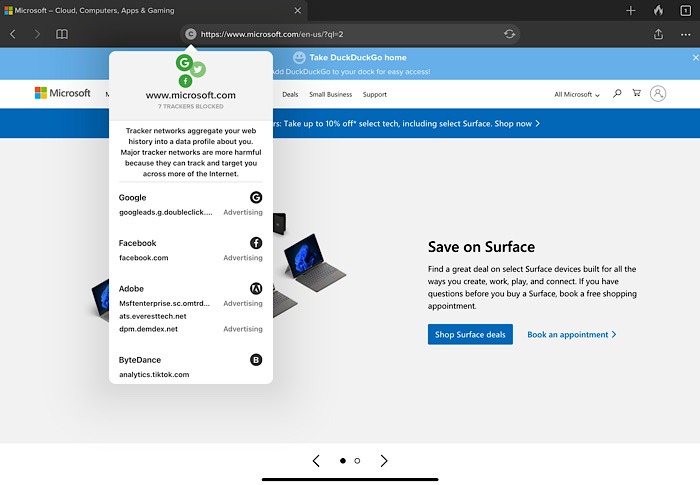This screenshot has width=700, height=485.
Task: Select ats.everesttech.net tracker entry
Action: (x=153, y=316)
